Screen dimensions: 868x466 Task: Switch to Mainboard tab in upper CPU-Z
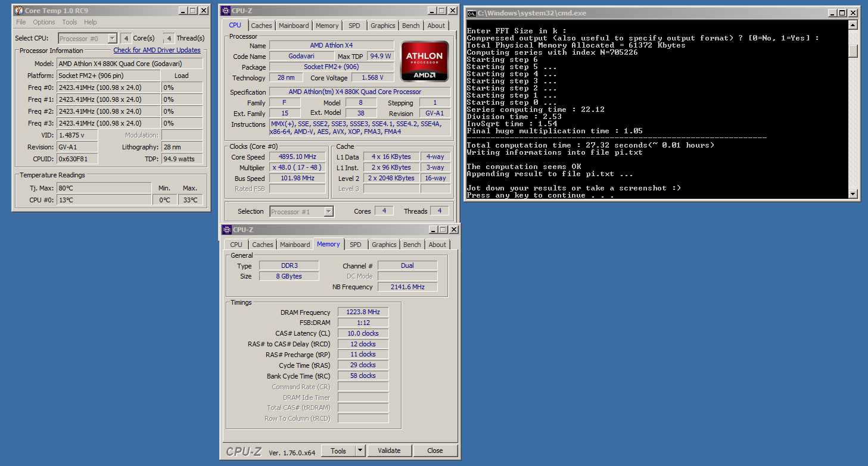click(x=294, y=26)
